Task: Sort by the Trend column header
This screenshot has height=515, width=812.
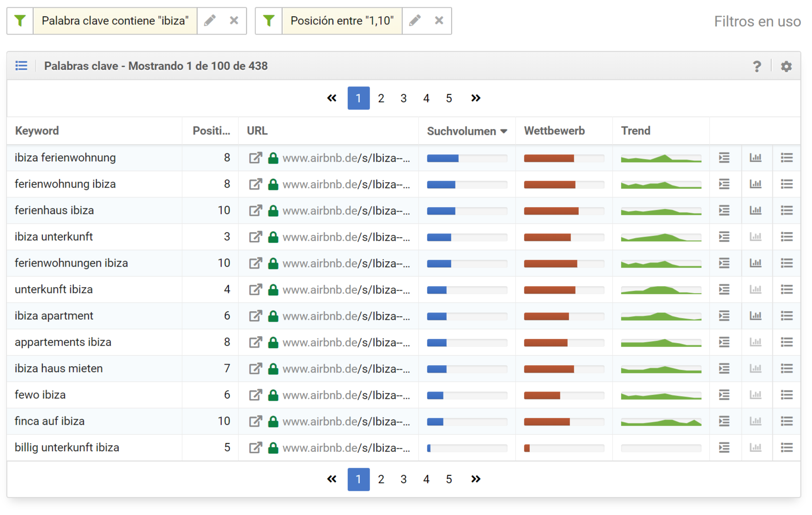Action: [636, 131]
